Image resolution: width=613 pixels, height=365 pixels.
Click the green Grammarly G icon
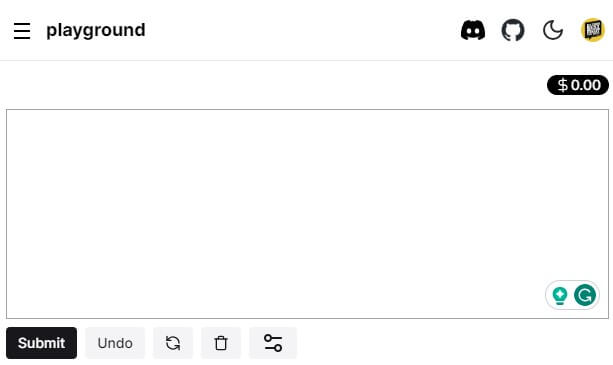click(x=585, y=295)
